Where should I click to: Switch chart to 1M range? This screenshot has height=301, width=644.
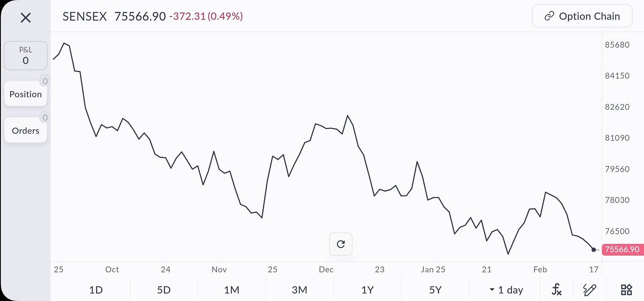coord(232,290)
